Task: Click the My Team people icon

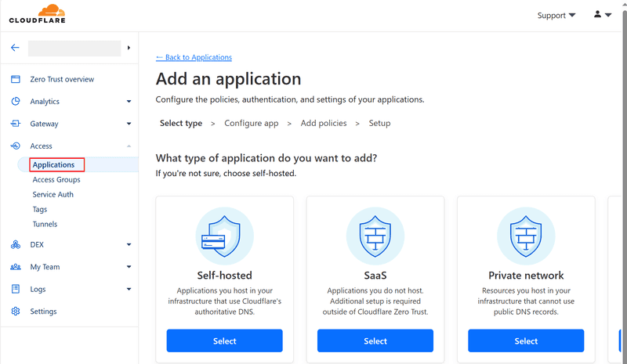Action: tap(15, 267)
